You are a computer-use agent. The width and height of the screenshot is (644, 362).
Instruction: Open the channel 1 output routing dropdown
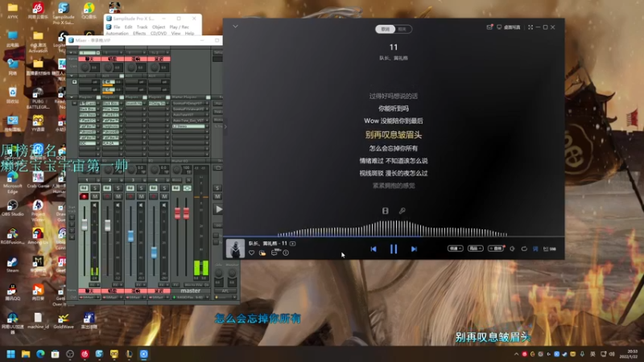[x=89, y=297]
